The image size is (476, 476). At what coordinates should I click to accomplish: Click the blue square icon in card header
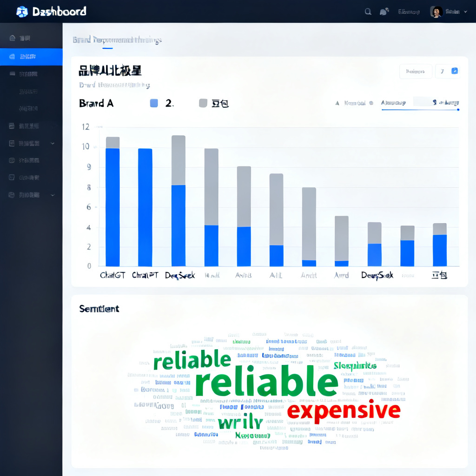455,71
